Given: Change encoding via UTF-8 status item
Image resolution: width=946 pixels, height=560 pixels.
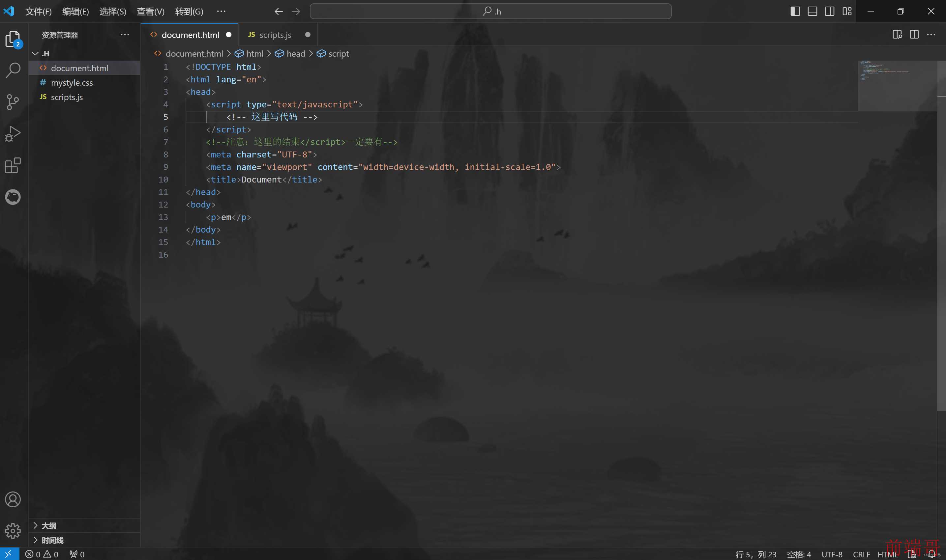Looking at the screenshot, I should pyautogui.click(x=832, y=554).
